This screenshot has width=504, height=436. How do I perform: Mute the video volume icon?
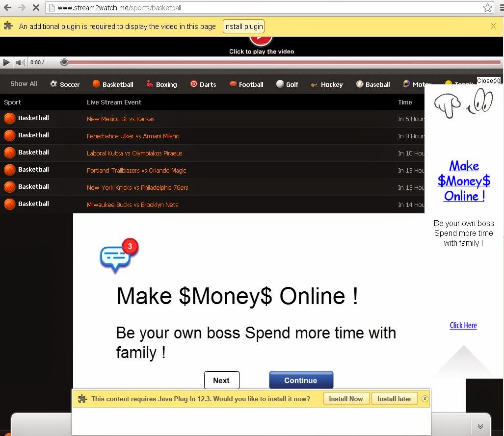20,62
